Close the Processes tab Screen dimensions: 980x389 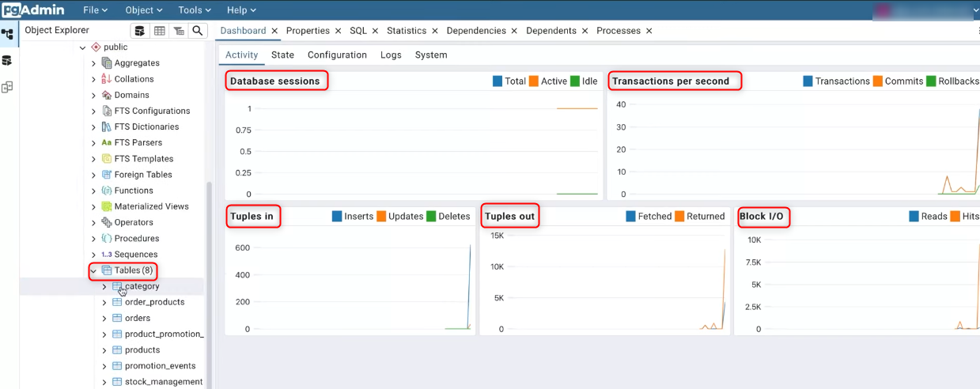pos(649,31)
